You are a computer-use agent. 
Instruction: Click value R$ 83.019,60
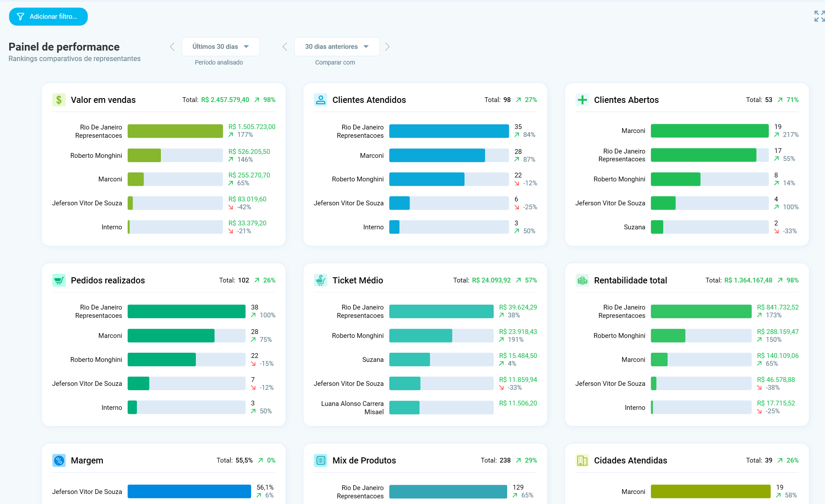point(247,199)
